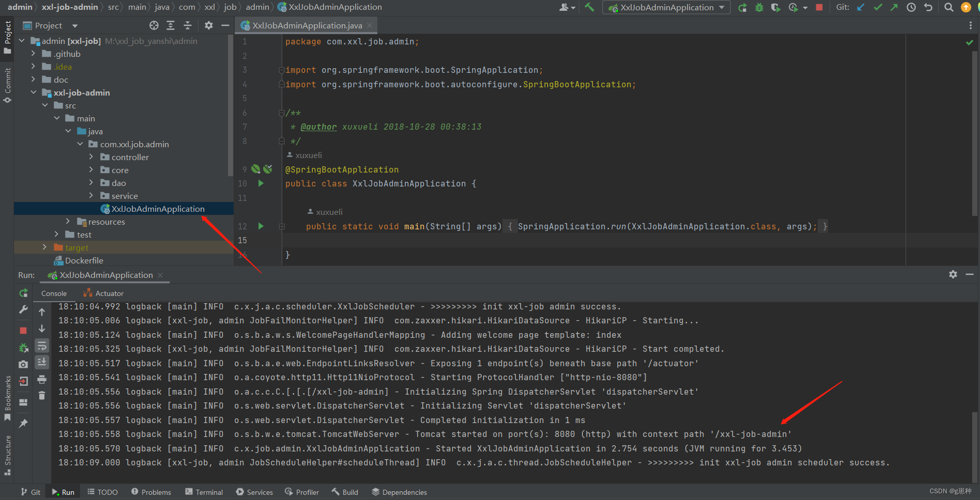Pin the Run tab
This screenshot has width=980, height=500.
pyautogui.click(x=23, y=424)
